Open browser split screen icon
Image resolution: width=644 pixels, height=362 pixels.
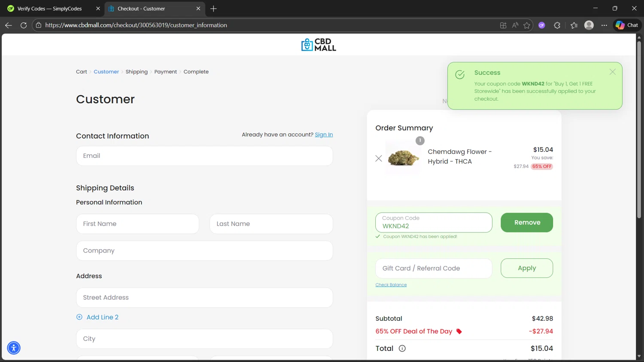tap(503, 25)
